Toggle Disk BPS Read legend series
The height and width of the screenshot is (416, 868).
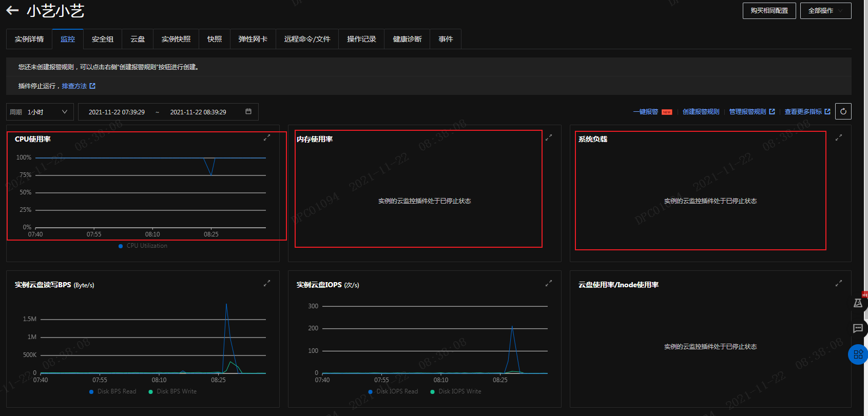click(x=113, y=391)
